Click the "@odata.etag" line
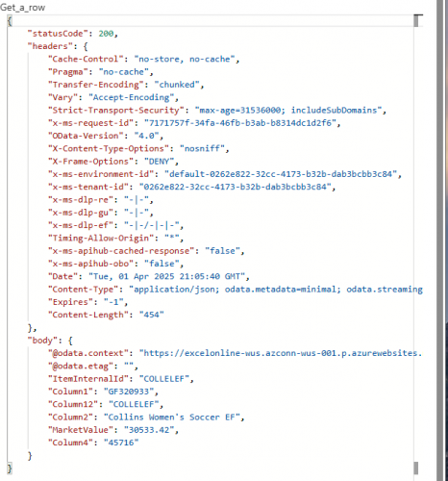The width and height of the screenshot is (448, 481). point(93,367)
